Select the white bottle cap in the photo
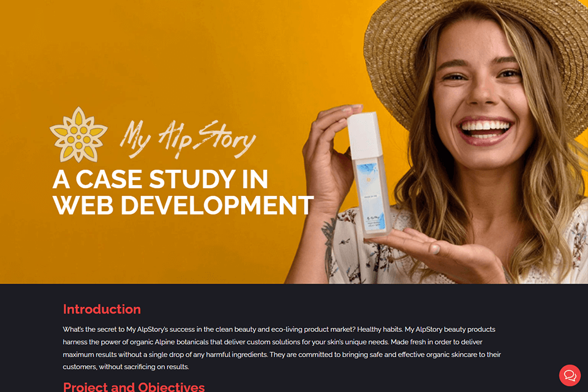 [363, 135]
